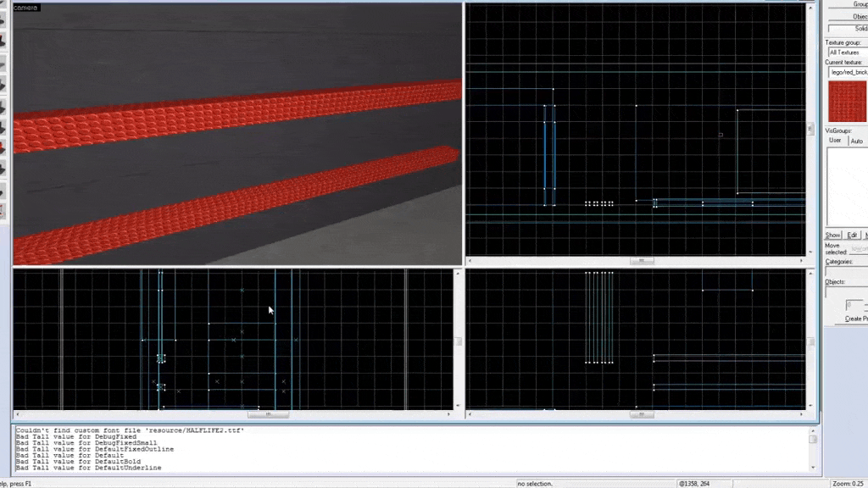Expand the Categories dropdown
This screenshot has width=868, height=488.
coord(847,273)
